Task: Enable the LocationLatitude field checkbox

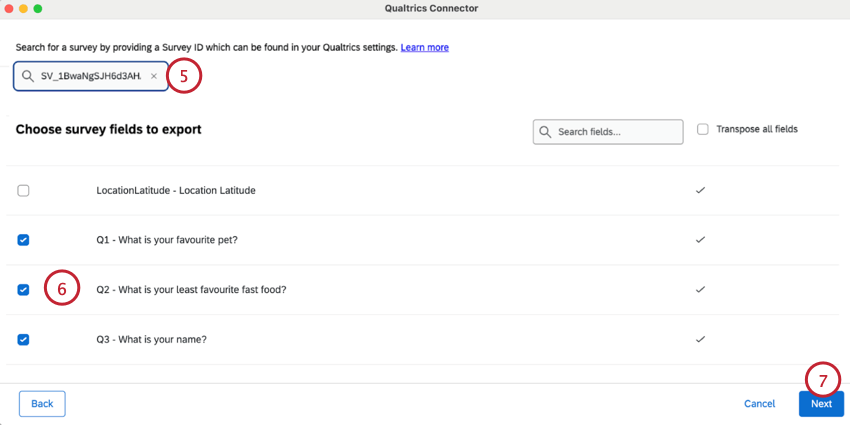Action: pyautogui.click(x=23, y=191)
